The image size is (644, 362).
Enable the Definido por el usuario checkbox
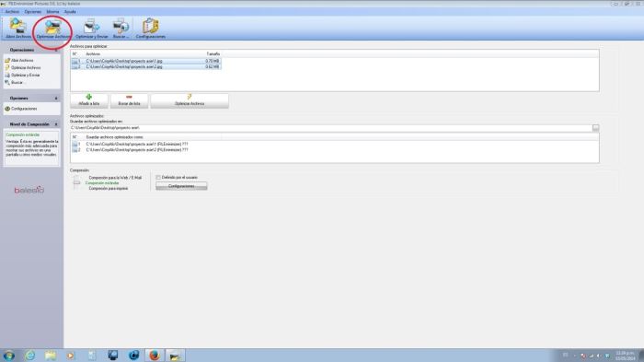pyautogui.click(x=158, y=177)
